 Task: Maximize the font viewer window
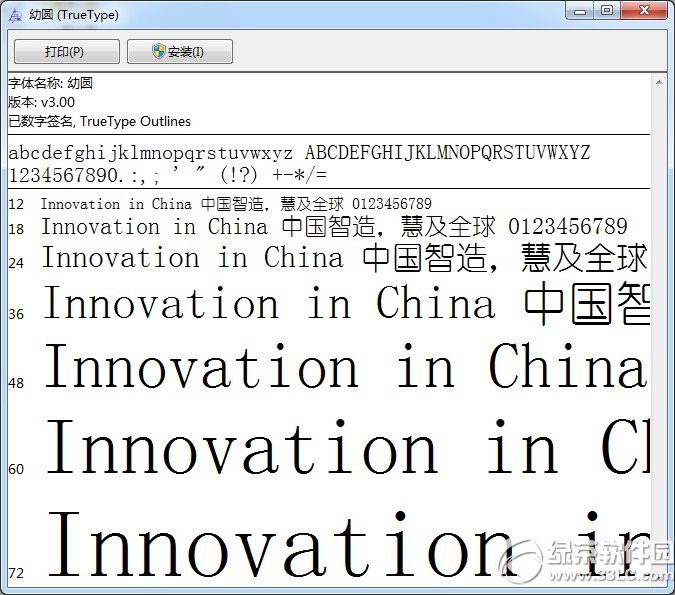tap(607, 10)
